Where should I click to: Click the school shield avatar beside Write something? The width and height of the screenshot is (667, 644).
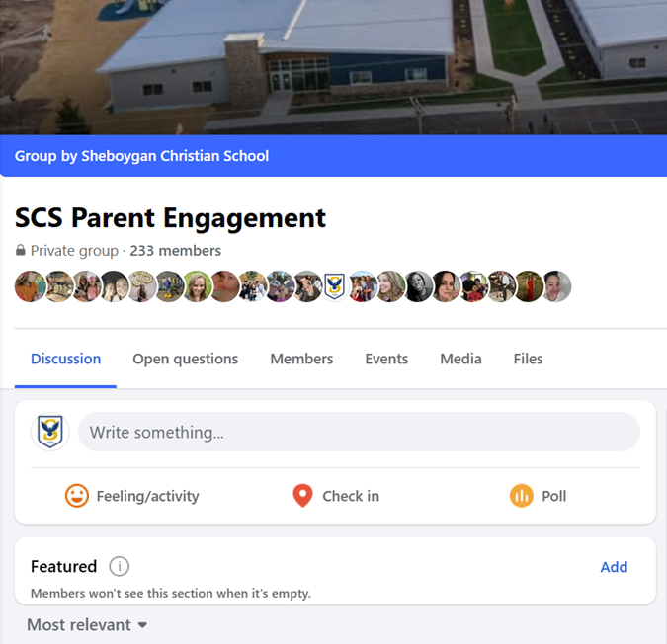(50, 432)
